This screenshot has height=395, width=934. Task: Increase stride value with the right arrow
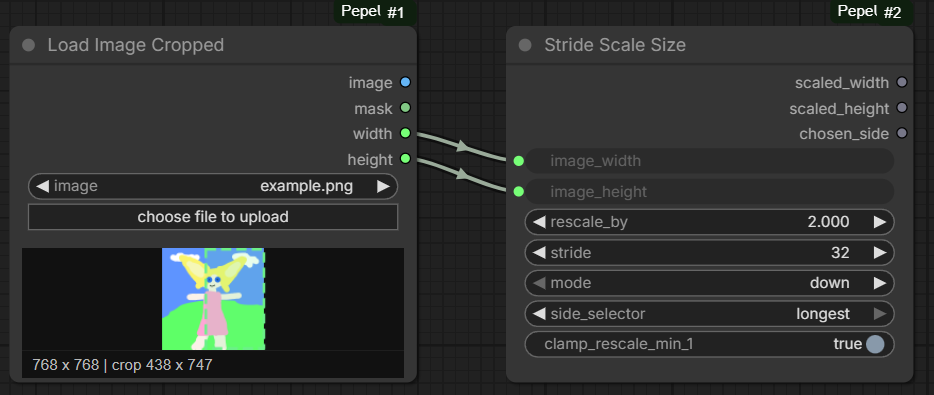880,253
